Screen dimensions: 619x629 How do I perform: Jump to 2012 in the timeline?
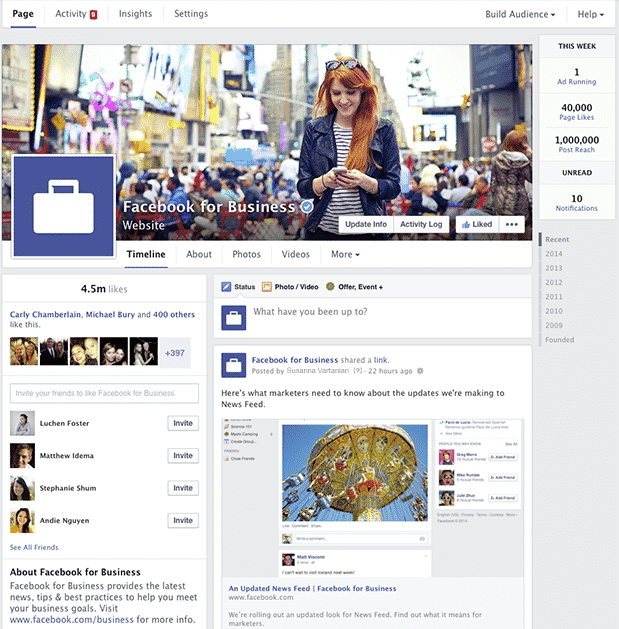pyautogui.click(x=554, y=283)
